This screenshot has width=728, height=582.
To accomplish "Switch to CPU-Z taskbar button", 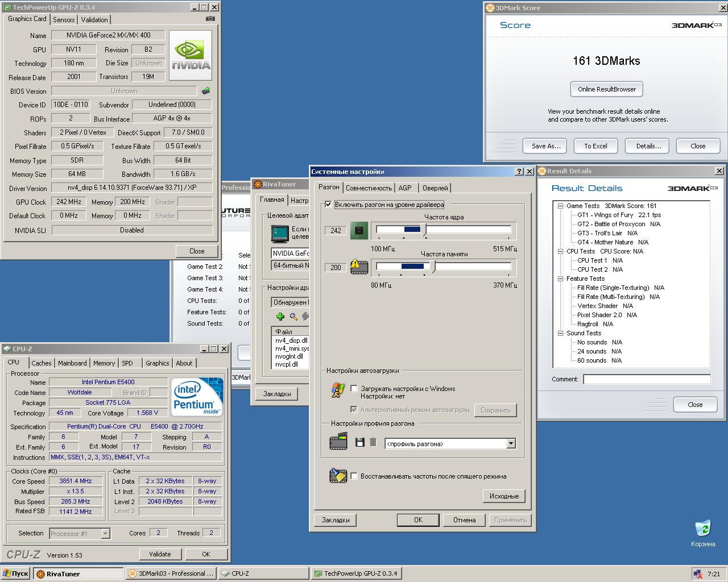I will [x=264, y=573].
